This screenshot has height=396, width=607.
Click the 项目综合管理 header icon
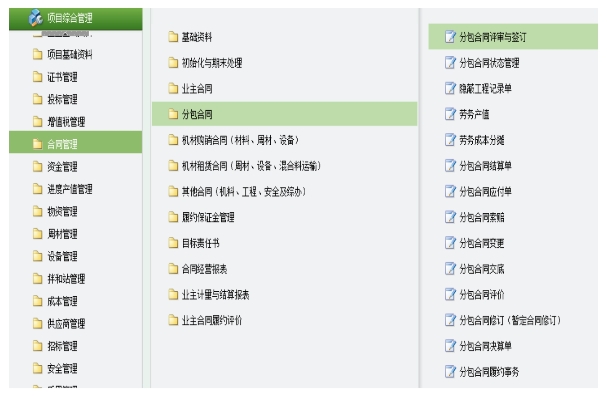point(36,18)
